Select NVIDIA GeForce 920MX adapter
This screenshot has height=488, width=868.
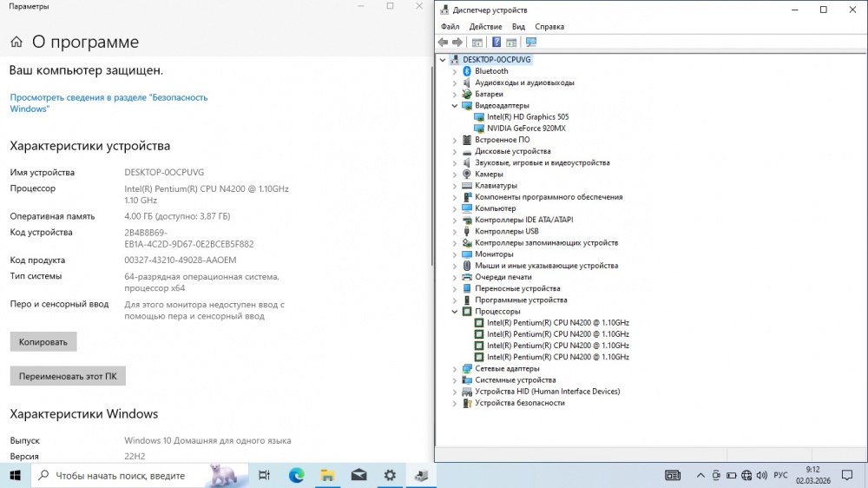(526, 128)
